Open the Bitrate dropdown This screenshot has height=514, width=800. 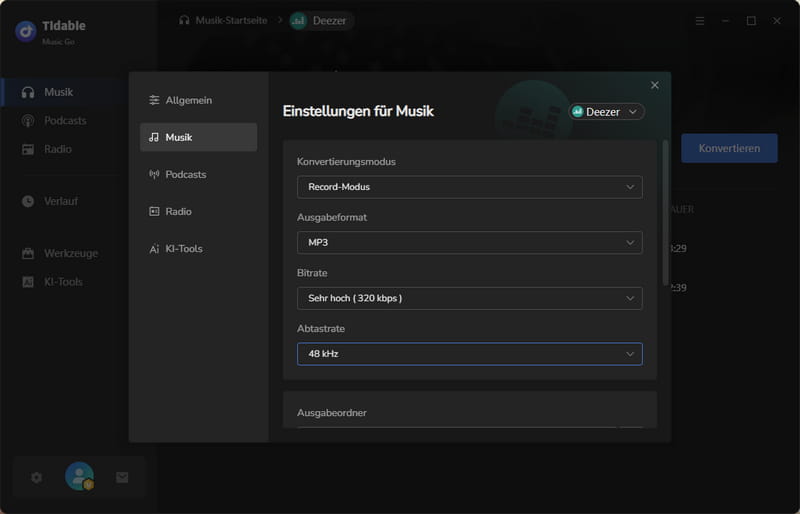[x=469, y=298]
